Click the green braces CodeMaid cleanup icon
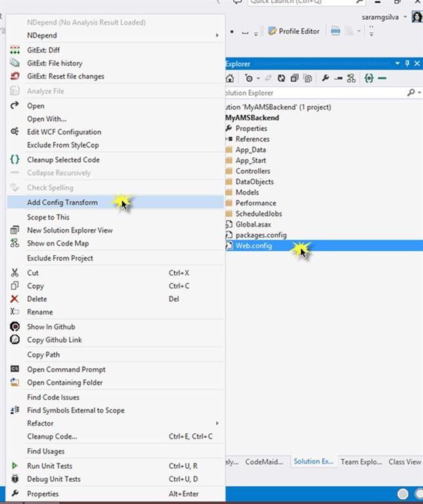 (x=368, y=78)
